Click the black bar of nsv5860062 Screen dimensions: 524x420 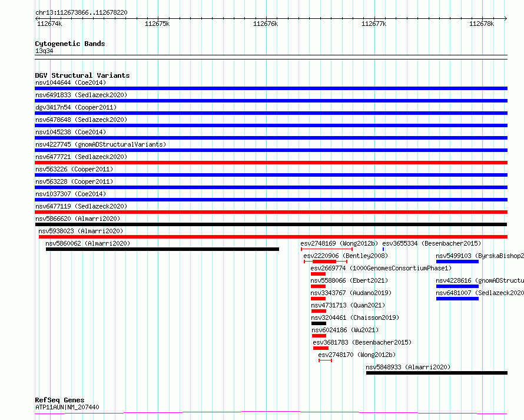[x=162, y=249]
